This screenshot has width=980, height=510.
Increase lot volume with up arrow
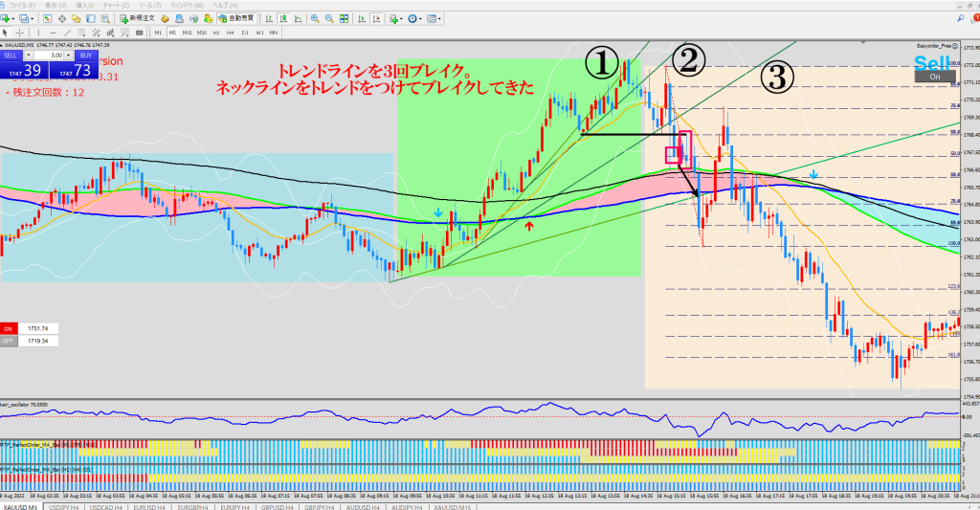tap(69, 55)
